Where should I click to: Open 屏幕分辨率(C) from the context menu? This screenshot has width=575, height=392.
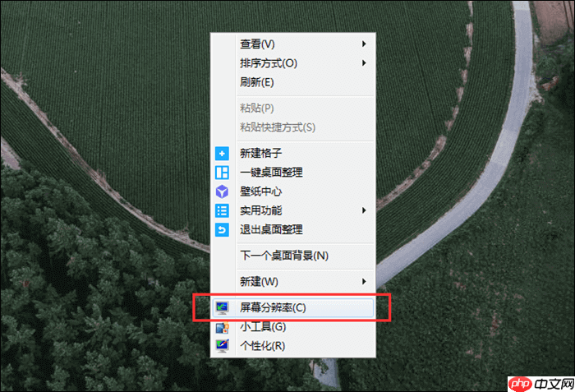point(292,307)
